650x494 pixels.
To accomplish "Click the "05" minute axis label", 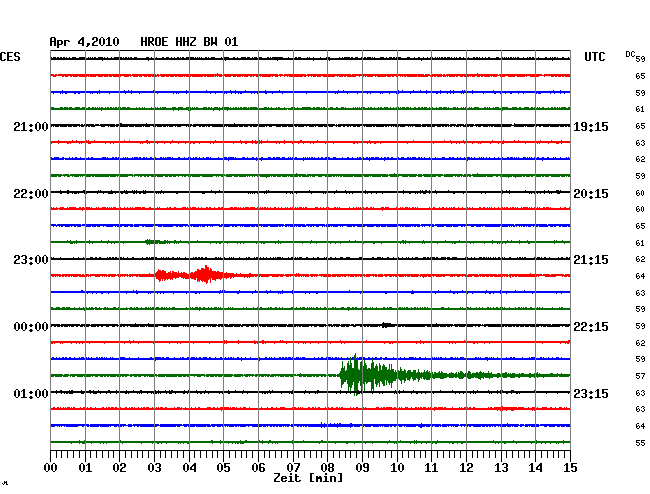I will coord(223,467).
